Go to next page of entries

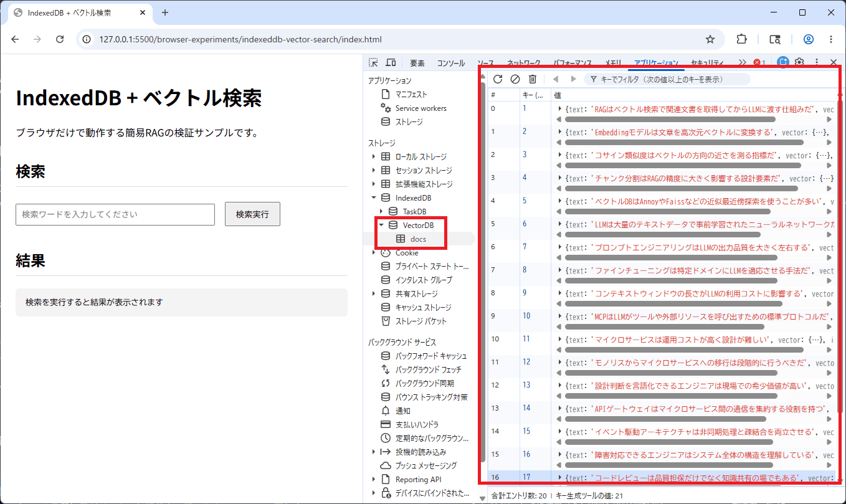pos(573,79)
